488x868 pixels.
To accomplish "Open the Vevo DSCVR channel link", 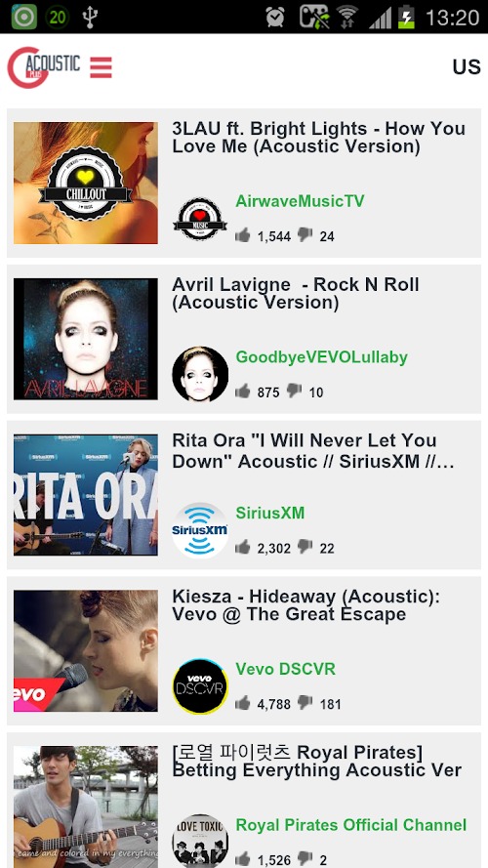I will click(286, 669).
